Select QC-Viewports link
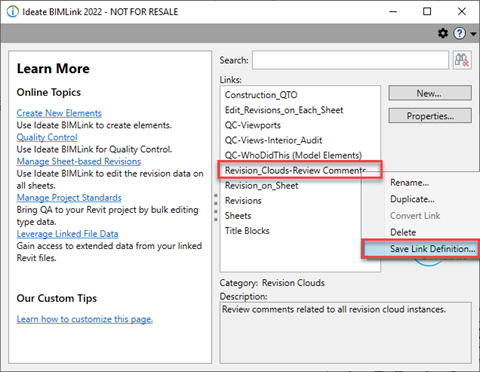 click(253, 125)
